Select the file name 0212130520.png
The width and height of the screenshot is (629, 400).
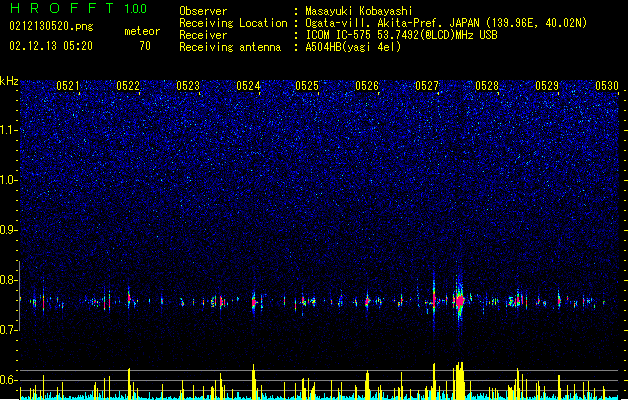51,26
